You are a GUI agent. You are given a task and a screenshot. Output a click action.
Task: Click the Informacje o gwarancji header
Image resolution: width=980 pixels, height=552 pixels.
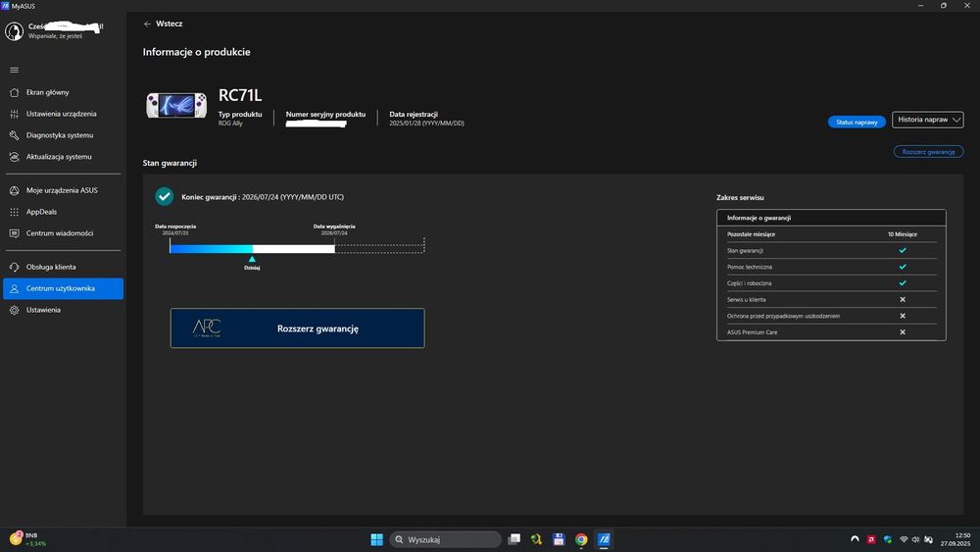tap(831, 218)
